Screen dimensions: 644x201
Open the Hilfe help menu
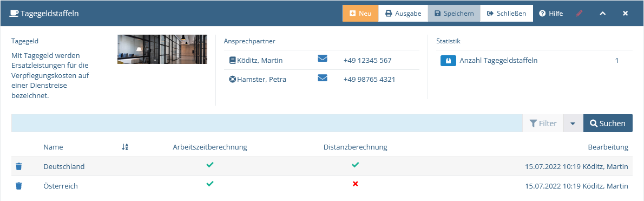point(551,13)
